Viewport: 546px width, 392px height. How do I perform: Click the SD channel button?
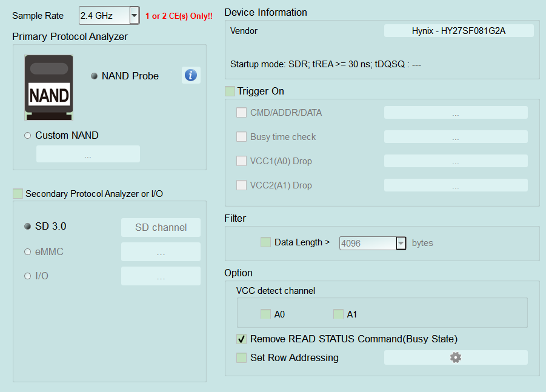(x=161, y=227)
